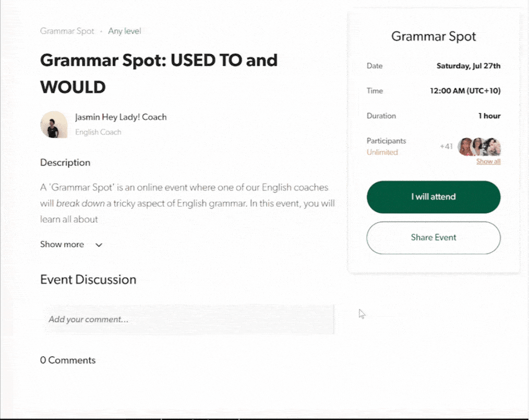Select the first participant avatar
Screen dimensions: 529x420
coord(466,147)
